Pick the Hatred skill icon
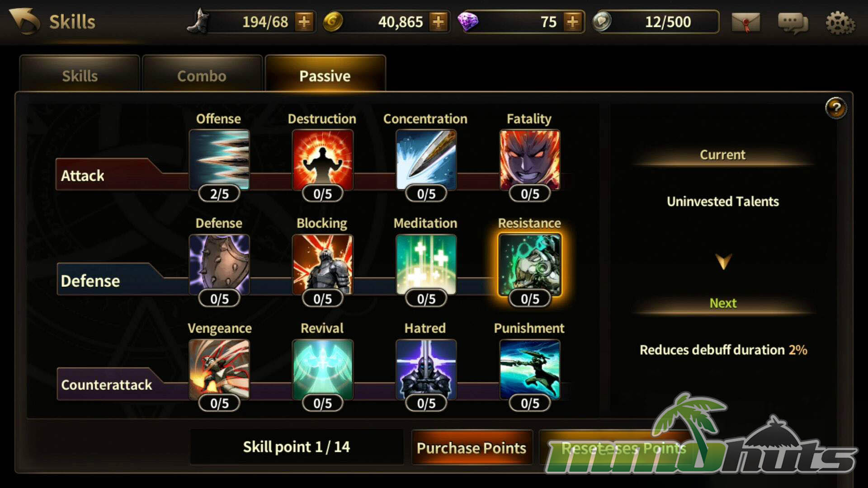 click(426, 369)
